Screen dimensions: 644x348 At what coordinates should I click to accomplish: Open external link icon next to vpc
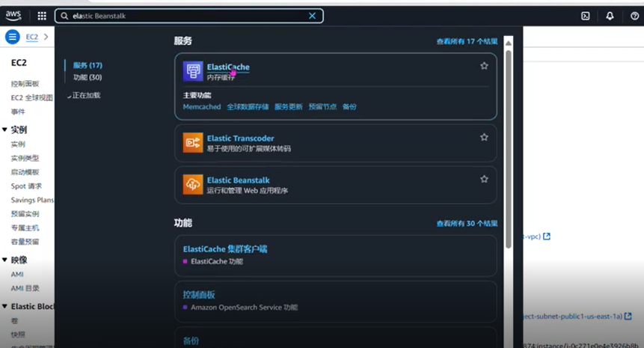[547, 236]
